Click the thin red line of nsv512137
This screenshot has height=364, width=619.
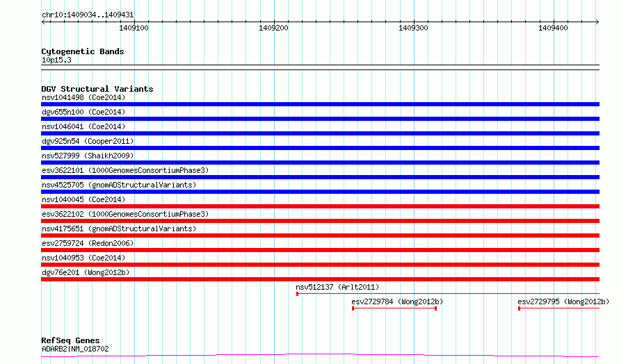[448, 294]
